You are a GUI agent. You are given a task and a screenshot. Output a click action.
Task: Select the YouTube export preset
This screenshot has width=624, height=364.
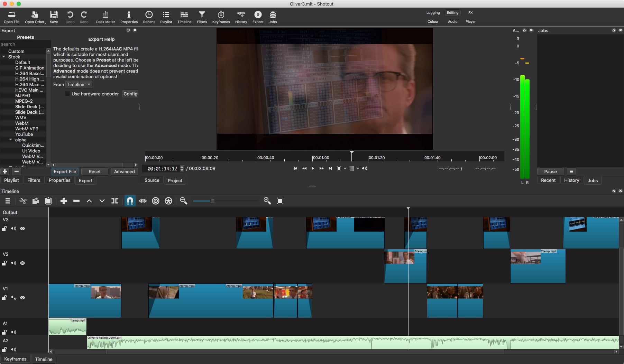click(x=24, y=134)
